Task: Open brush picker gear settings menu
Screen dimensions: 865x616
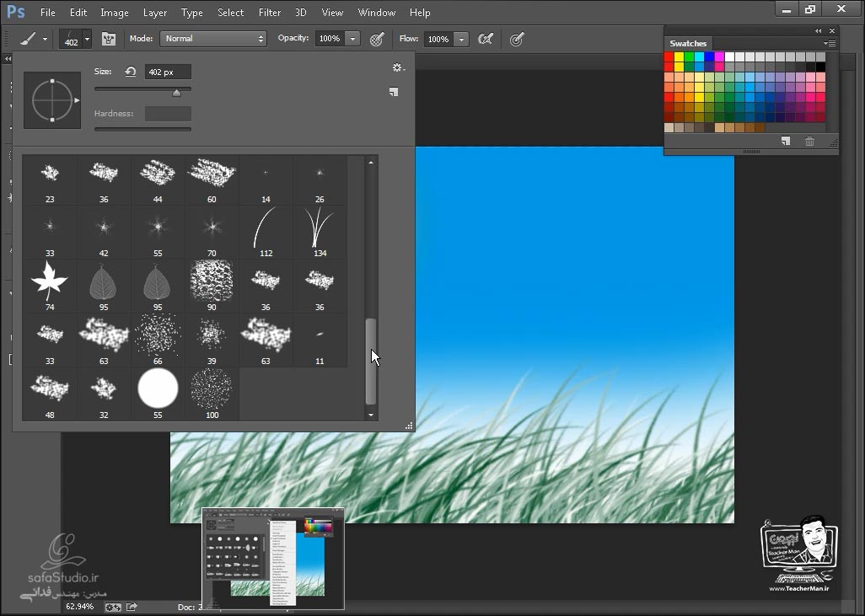Action: click(398, 67)
